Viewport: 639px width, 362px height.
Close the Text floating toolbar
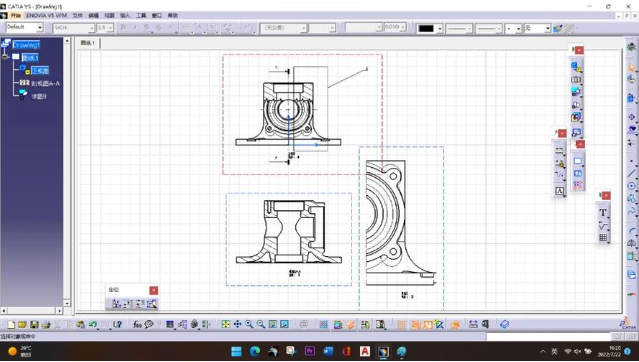click(606, 196)
